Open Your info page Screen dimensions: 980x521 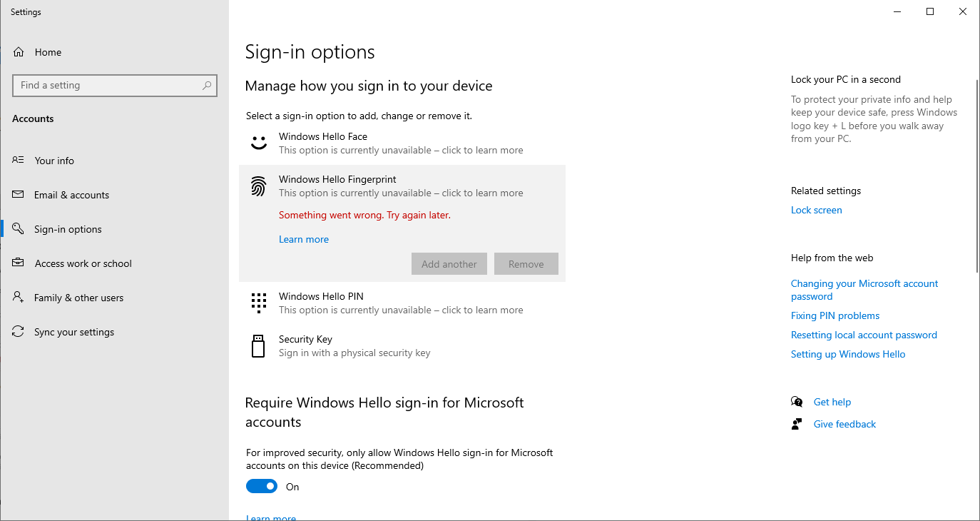tap(114, 161)
